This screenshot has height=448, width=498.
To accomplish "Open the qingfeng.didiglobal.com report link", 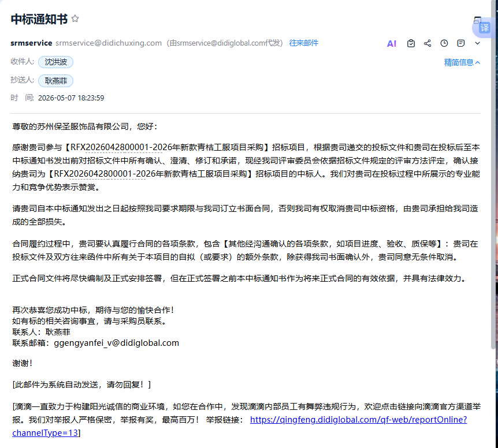I will [358, 420].
